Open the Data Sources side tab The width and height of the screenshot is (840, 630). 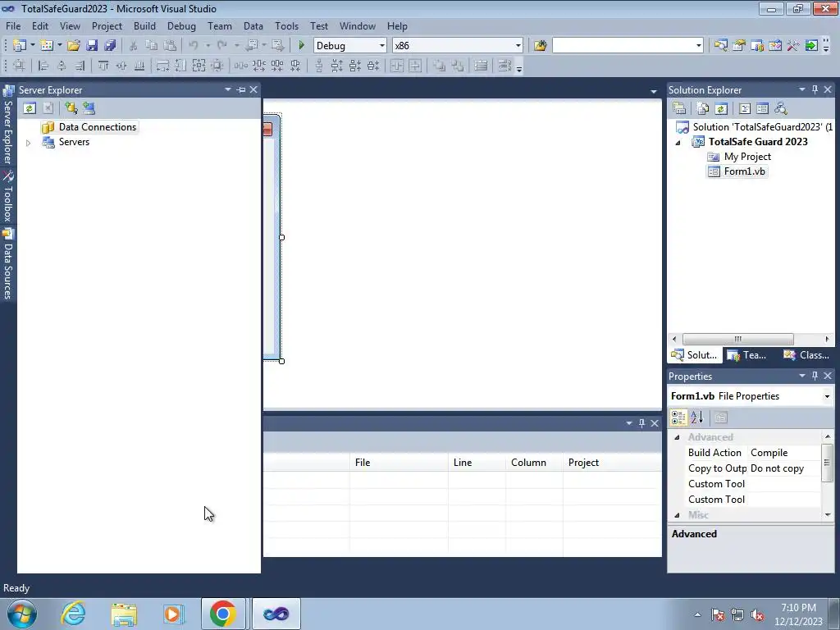(8, 264)
